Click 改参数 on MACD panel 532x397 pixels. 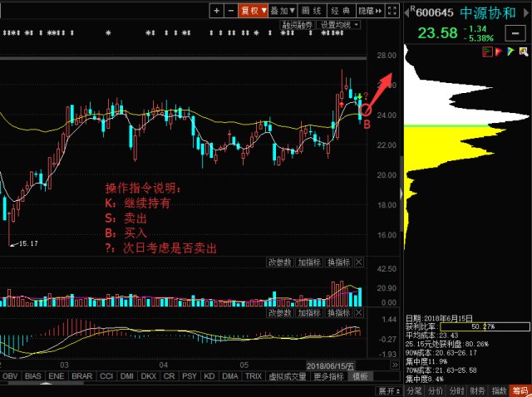pos(280,312)
